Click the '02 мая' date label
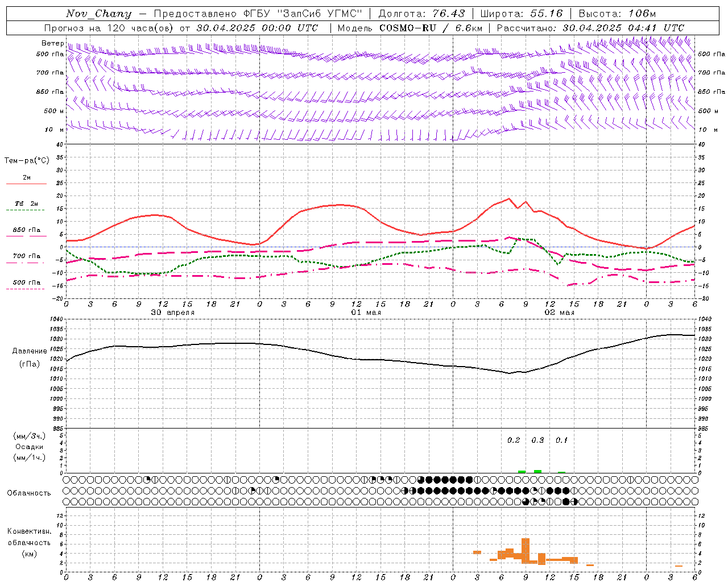The image size is (728, 582). click(x=560, y=312)
